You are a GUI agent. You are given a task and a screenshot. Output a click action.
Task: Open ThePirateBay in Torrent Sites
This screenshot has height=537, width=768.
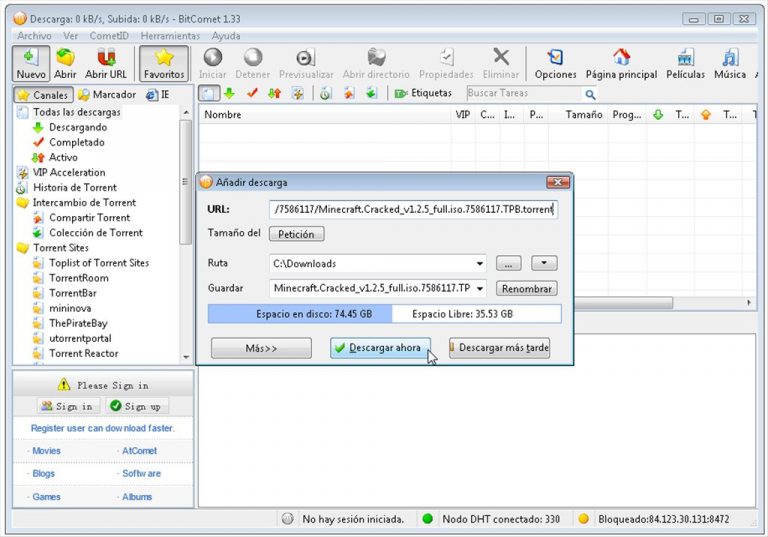[x=78, y=323]
